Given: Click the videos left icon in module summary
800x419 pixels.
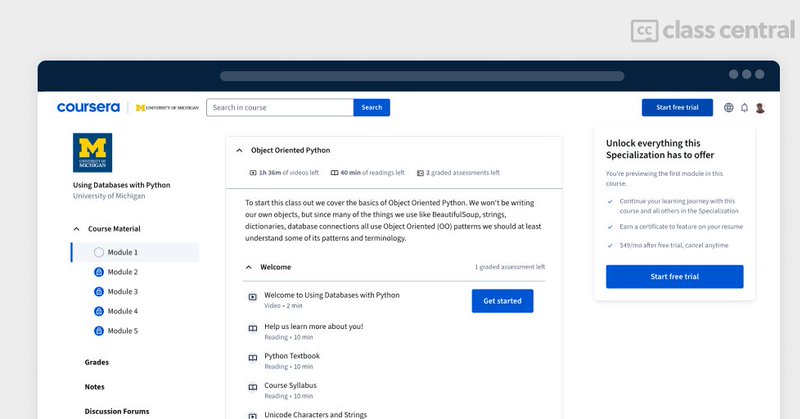Looking at the screenshot, I should click(253, 173).
